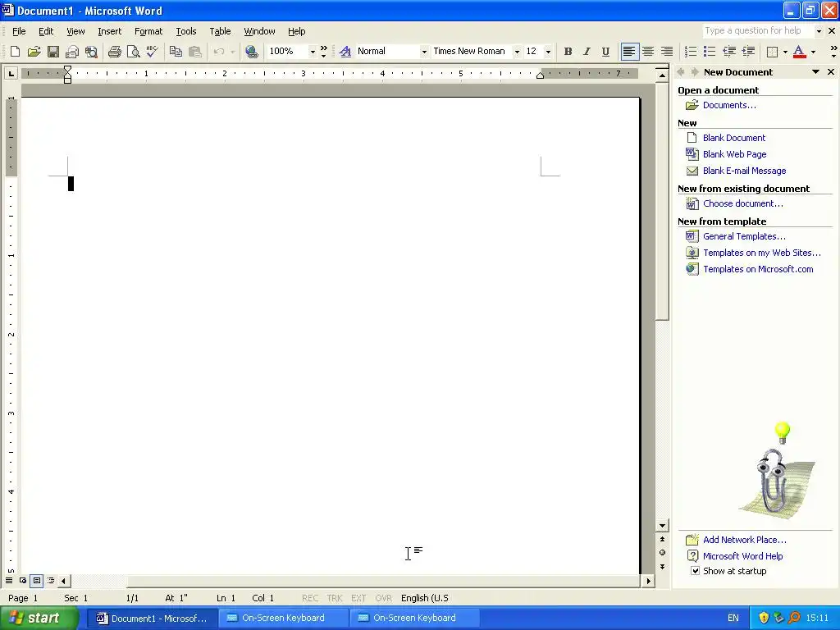Viewport: 840px width, 630px height.
Task: Switch to Outline view icon
Action: [51, 580]
